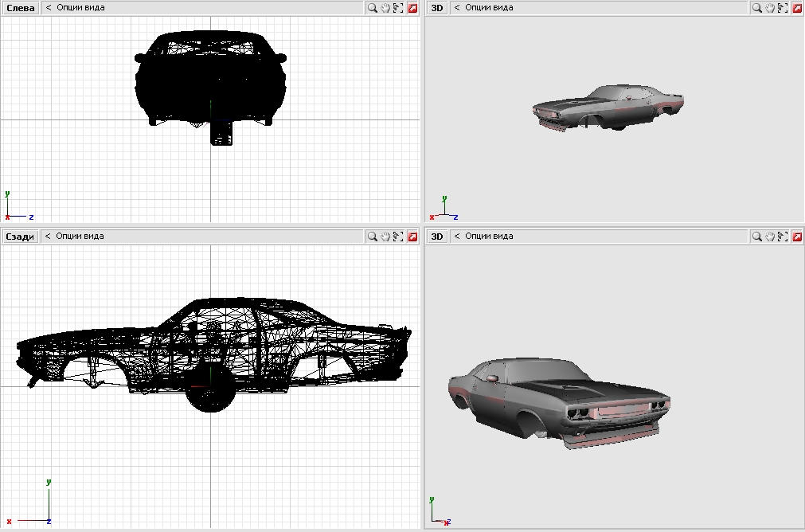
Task: Maximize the Слева viewport with the red arrow icon
Action: click(412, 8)
